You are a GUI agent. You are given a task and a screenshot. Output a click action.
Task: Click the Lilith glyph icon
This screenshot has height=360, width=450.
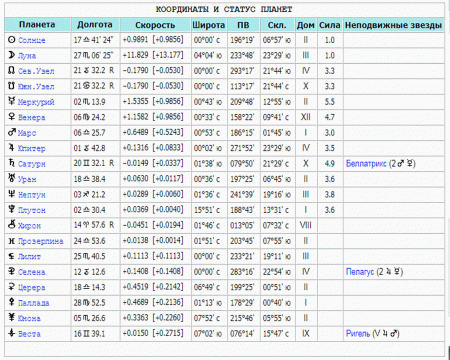click(12, 256)
